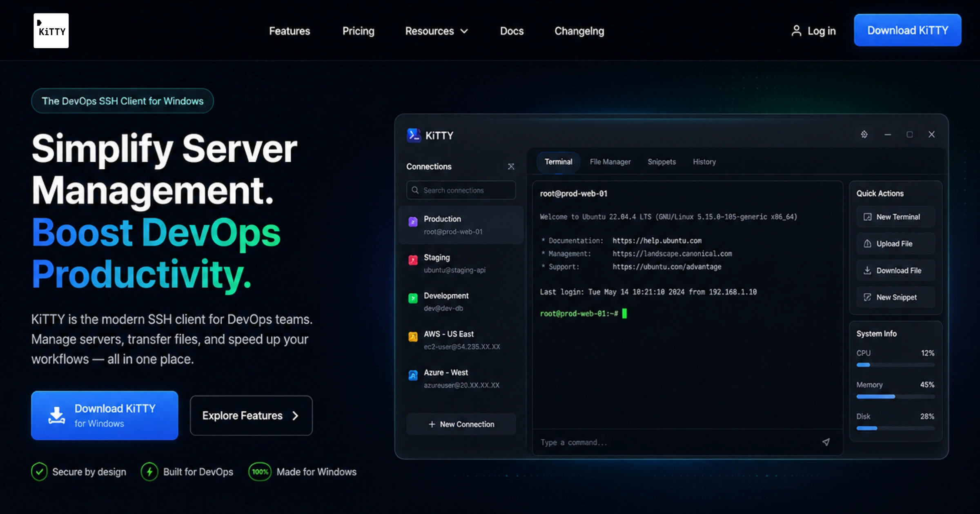The image size is (980, 514).
Task: Open the Changelog nav link
Action: click(579, 31)
